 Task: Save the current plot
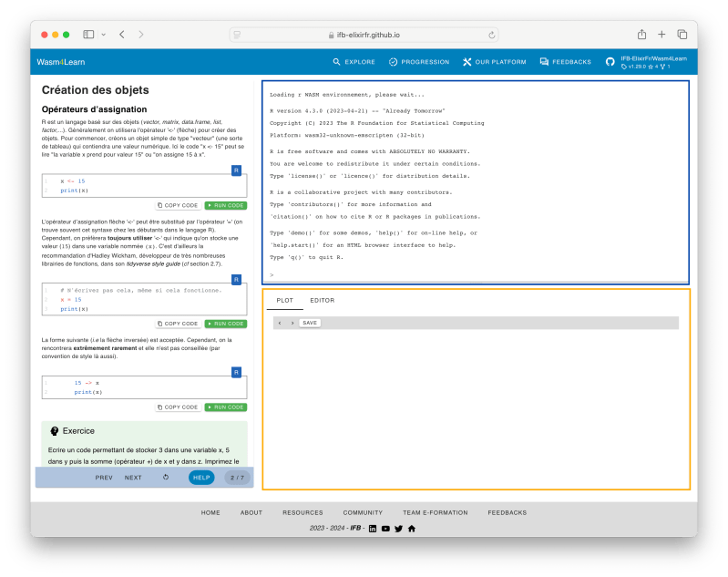(310, 323)
